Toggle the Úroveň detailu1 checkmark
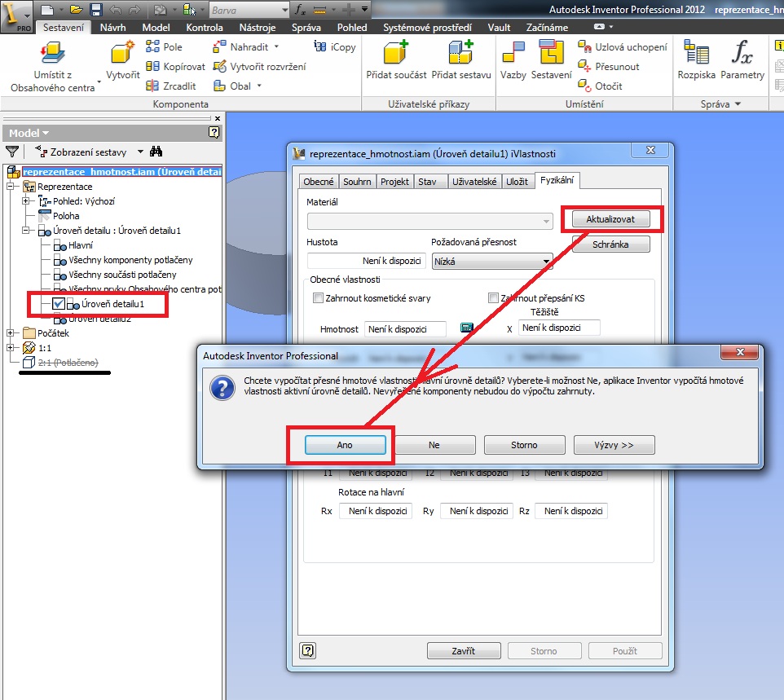The image size is (784, 700). pyautogui.click(x=59, y=304)
